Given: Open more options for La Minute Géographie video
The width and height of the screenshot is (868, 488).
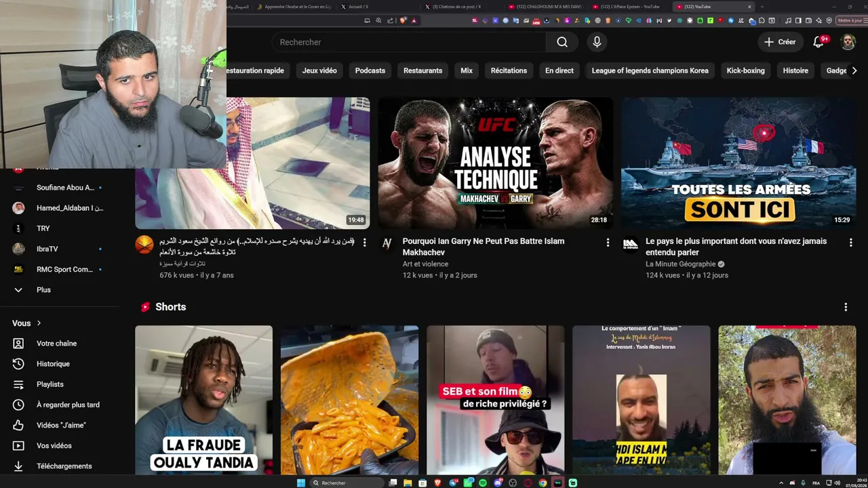Looking at the screenshot, I should point(850,243).
